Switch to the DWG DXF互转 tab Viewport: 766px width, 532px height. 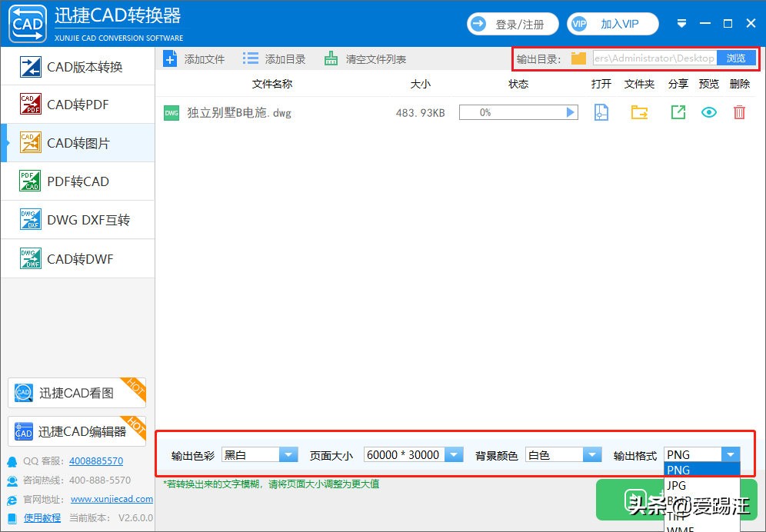77,220
